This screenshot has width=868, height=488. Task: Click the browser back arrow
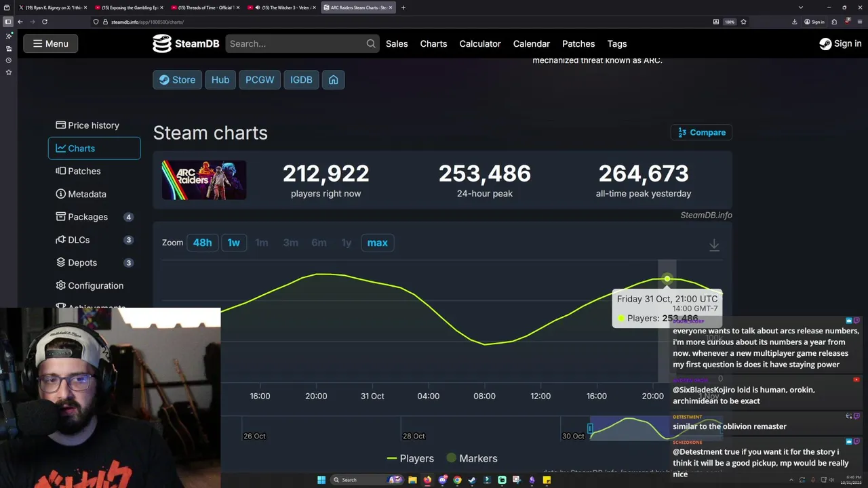20,22
